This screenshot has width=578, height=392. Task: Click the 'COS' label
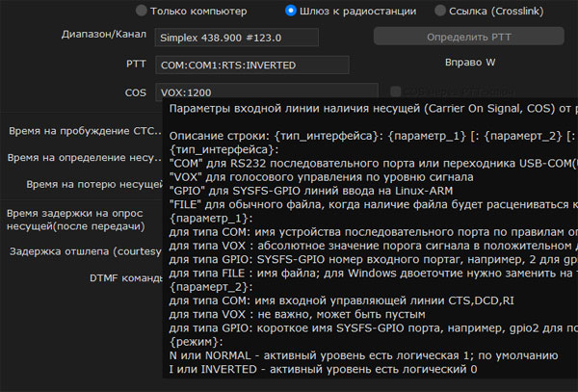(135, 92)
